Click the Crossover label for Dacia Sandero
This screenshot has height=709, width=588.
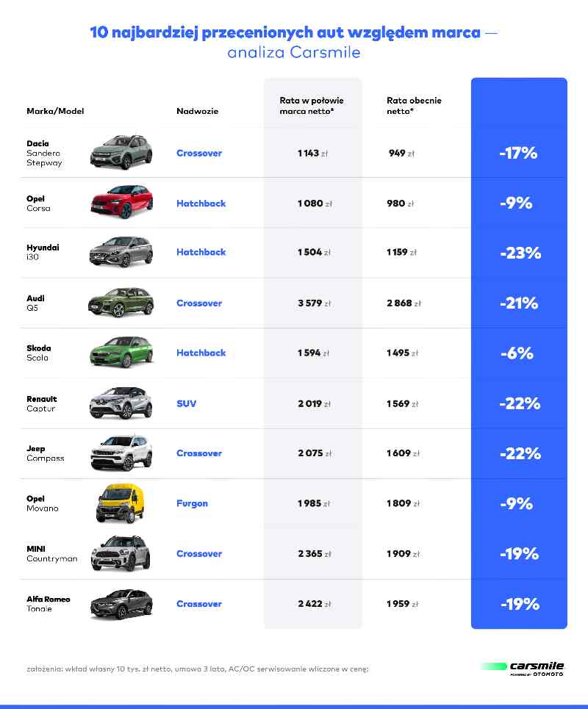(x=199, y=153)
